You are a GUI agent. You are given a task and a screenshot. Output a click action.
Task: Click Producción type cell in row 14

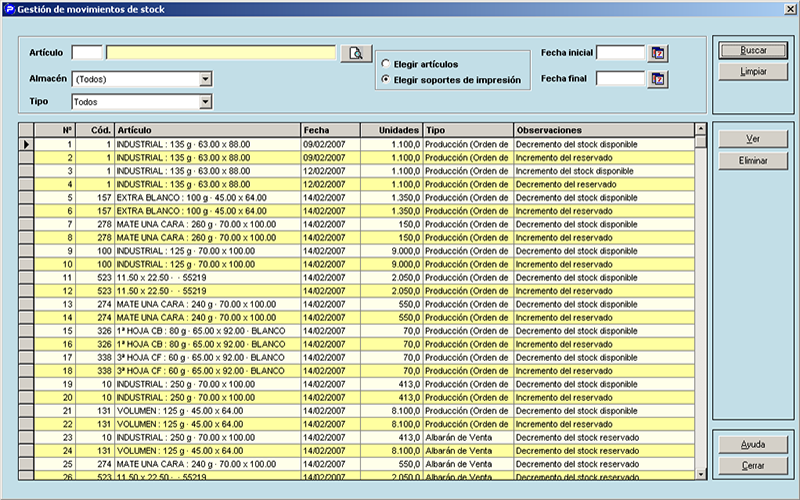[466, 317]
